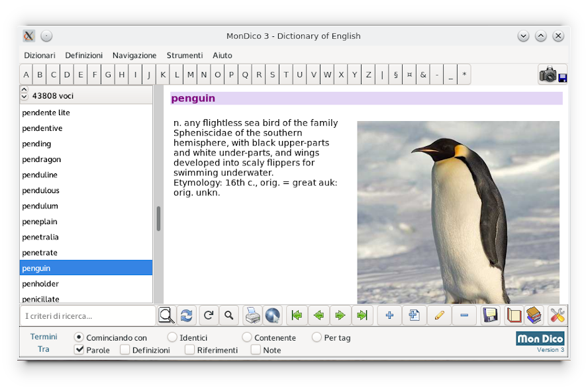This screenshot has width=588, height=387.
Task: Select the word penduline in list
Action: click(x=86, y=175)
